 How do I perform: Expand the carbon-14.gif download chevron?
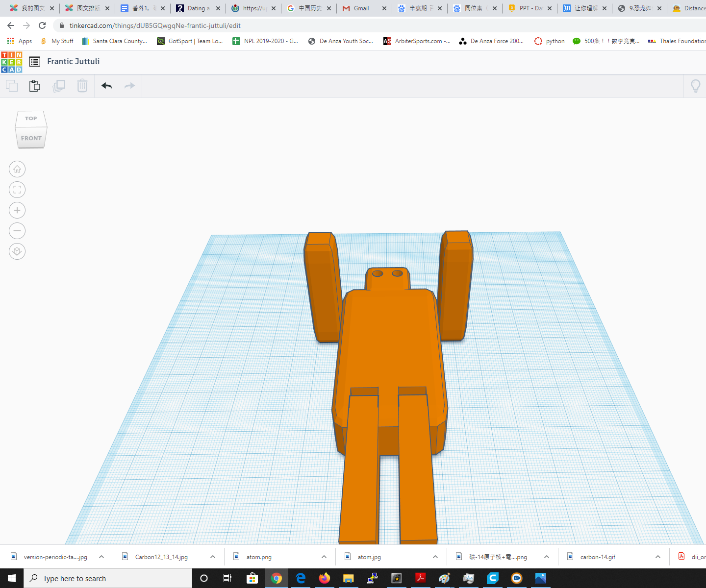(657, 557)
